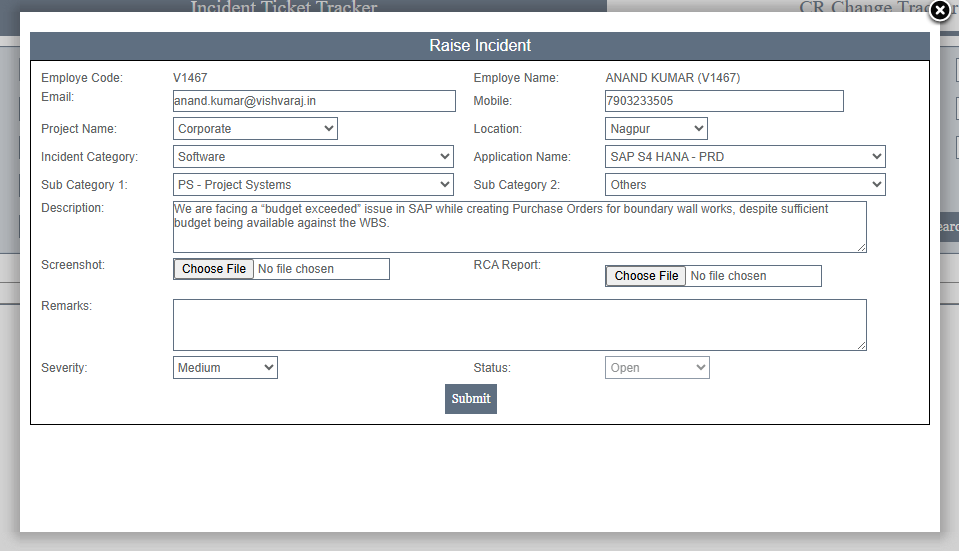Click the Mobile number field
The width and height of the screenshot is (959, 551).
[x=723, y=101]
